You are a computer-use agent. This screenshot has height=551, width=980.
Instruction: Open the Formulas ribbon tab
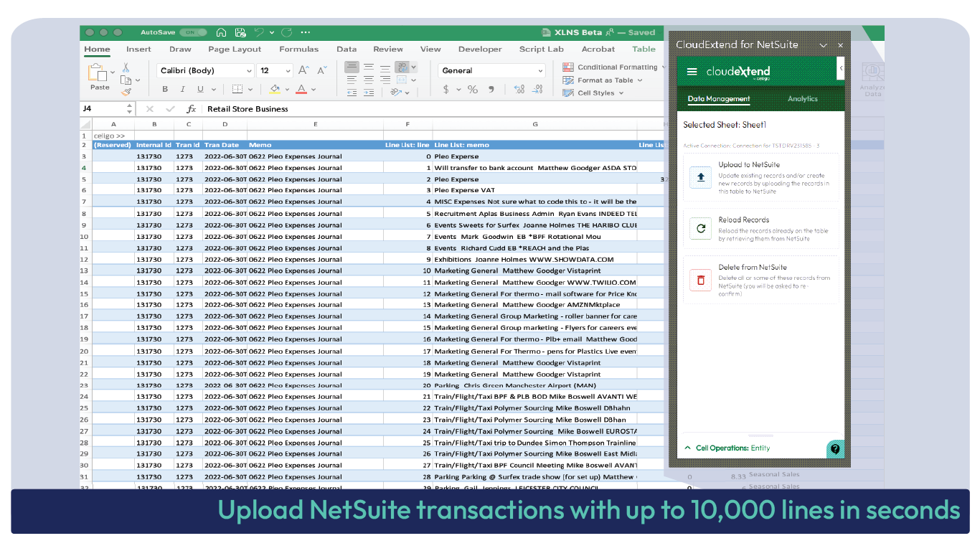pos(298,50)
